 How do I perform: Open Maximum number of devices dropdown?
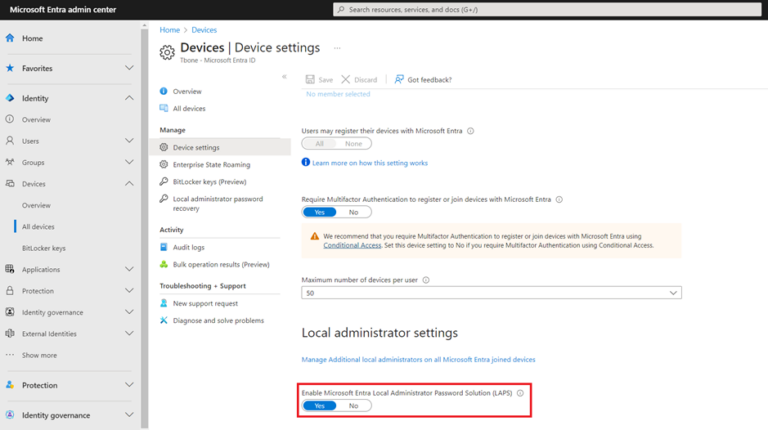(x=491, y=293)
